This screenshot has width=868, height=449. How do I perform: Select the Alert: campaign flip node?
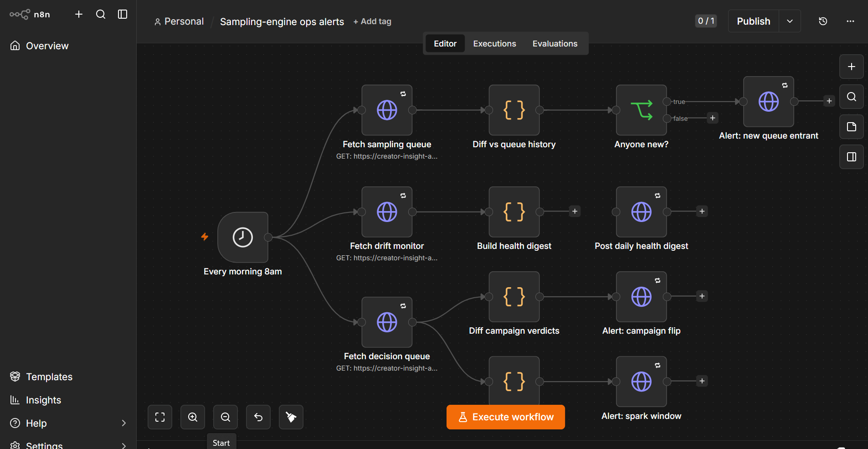point(641,297)
